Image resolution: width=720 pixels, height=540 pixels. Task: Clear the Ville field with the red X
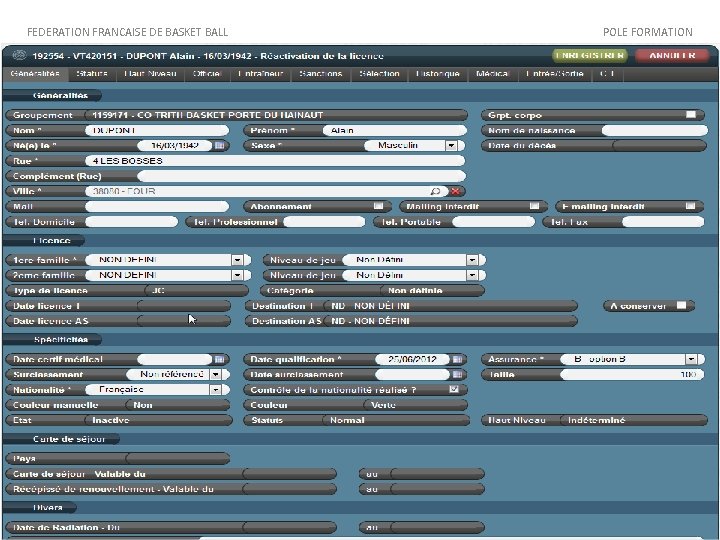[455, 191]
